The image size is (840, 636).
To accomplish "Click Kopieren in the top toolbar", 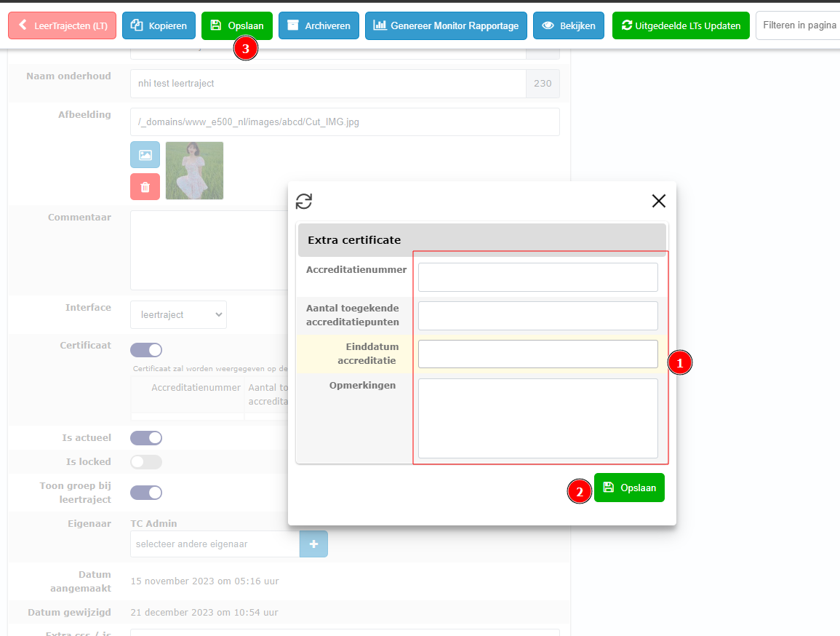I will tap(159, 25).
